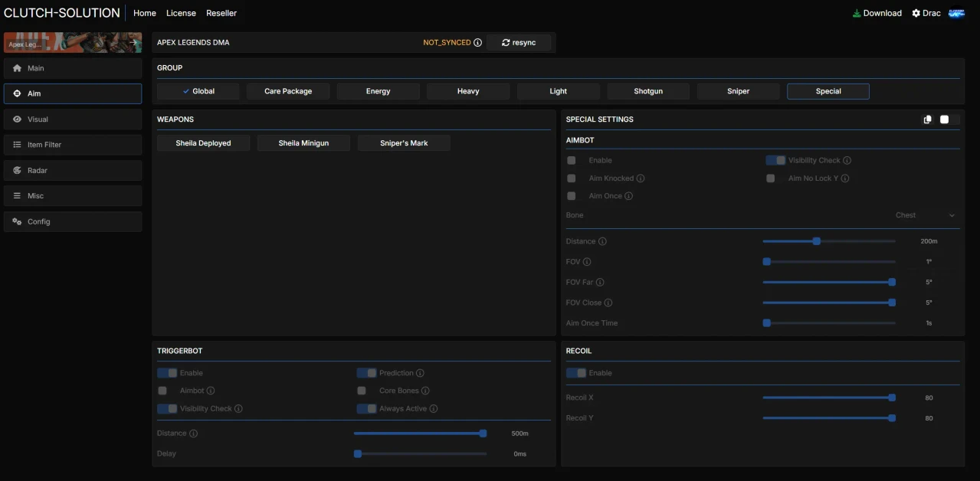Click info icon next to FOV label
The width and height of the screenshot is (980, 481).
pyautogui.click(x=587, y=262)
